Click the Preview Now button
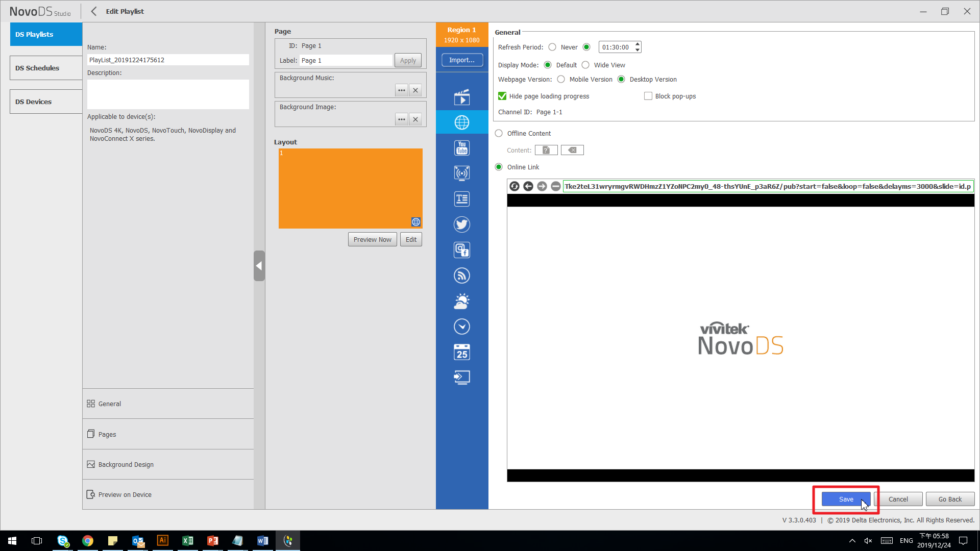 pyautogui.click(x=373, y=239)
